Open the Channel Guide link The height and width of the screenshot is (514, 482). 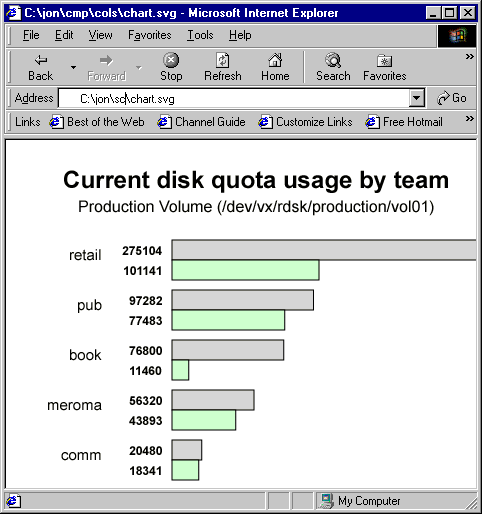click(201, 122)
